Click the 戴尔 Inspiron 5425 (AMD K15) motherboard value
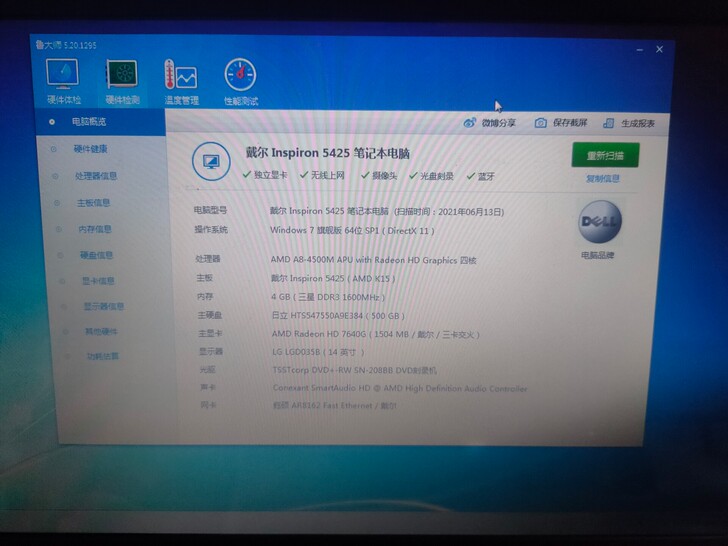The width and height of the screenshot is (728, 546). point(333,279)
